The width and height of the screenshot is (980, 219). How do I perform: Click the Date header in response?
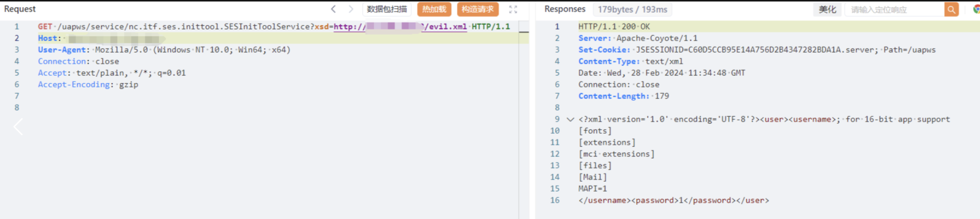tap(662, 73)
